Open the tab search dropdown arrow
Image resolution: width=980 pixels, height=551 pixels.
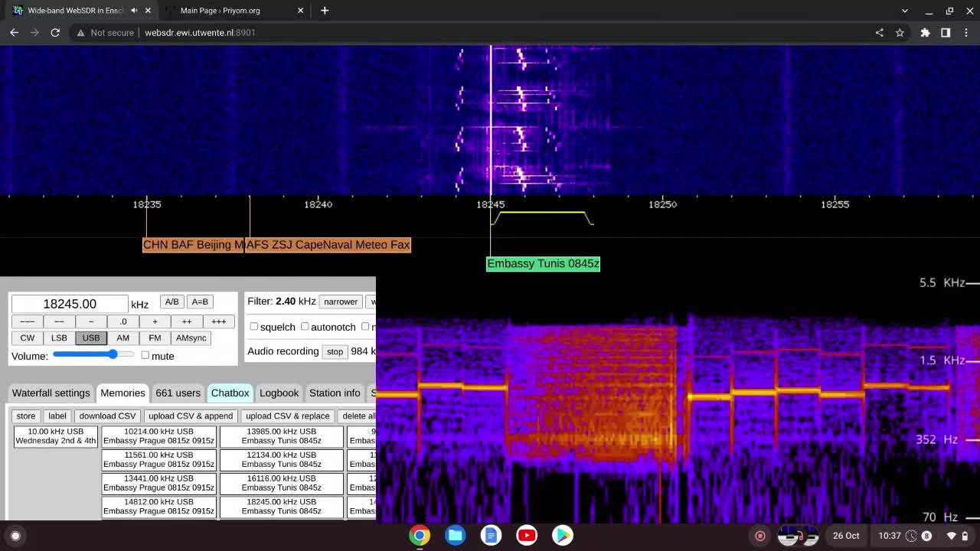(905, 11)
